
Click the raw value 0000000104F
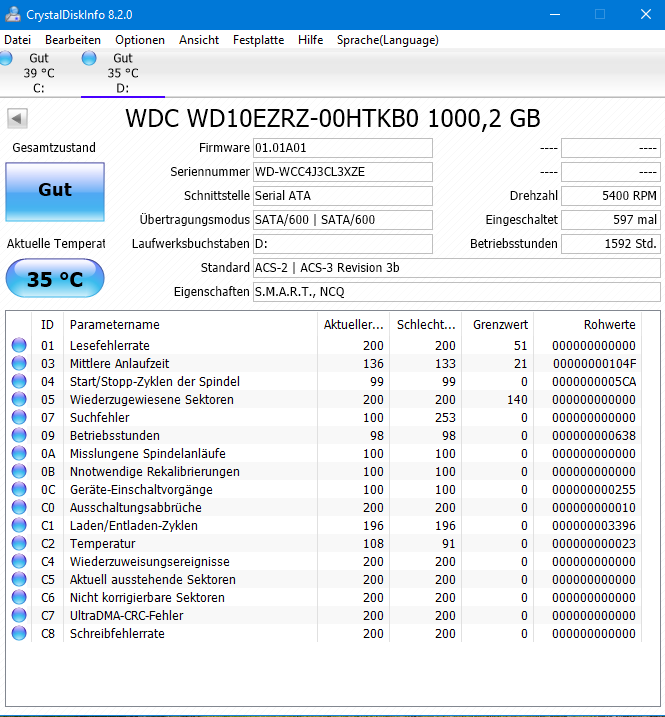coord(594,364)
